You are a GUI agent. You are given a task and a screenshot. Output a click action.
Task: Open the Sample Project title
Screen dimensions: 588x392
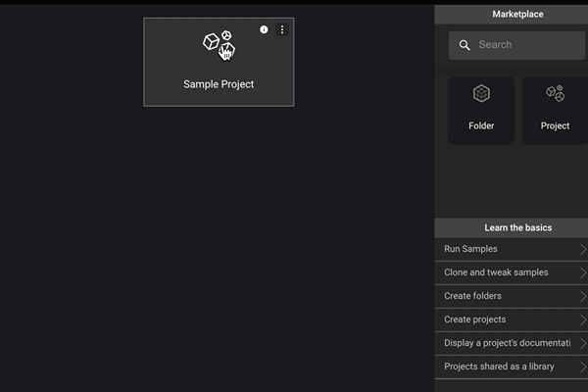click(x=219, y=84)
